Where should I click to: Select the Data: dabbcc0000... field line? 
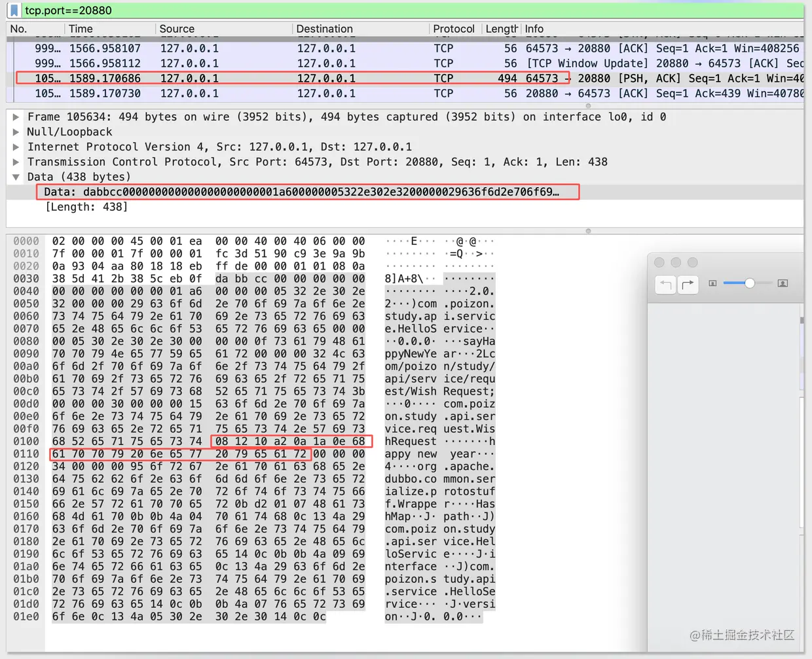(405, 192)
